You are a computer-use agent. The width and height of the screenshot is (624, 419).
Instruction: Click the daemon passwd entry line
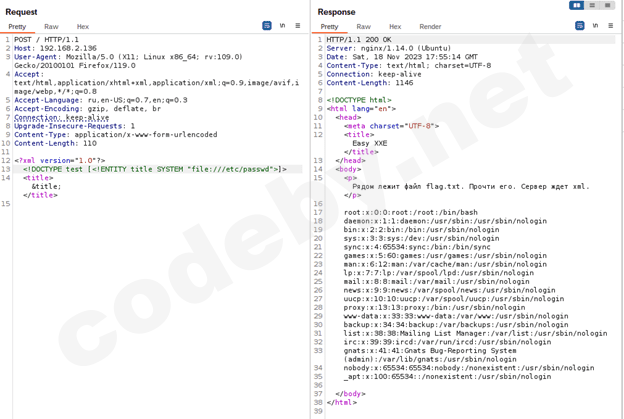pyautogui.click(x=445, y=221)
